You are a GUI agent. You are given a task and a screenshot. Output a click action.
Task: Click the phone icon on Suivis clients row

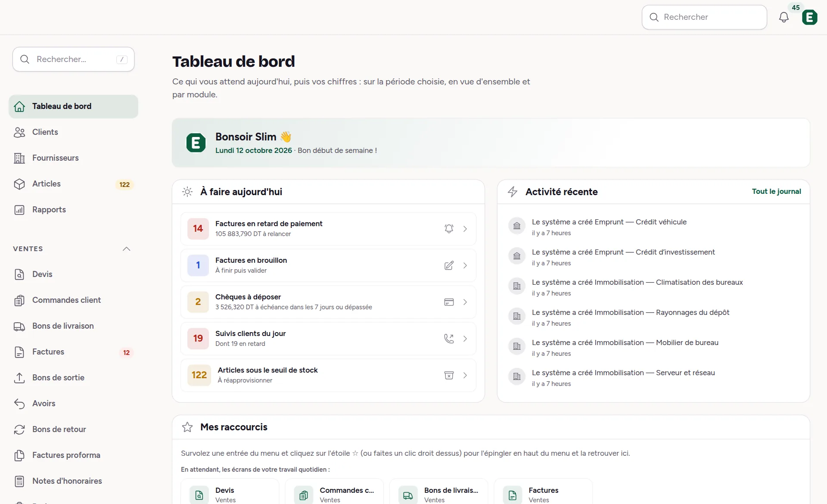(x=449, y=339)
